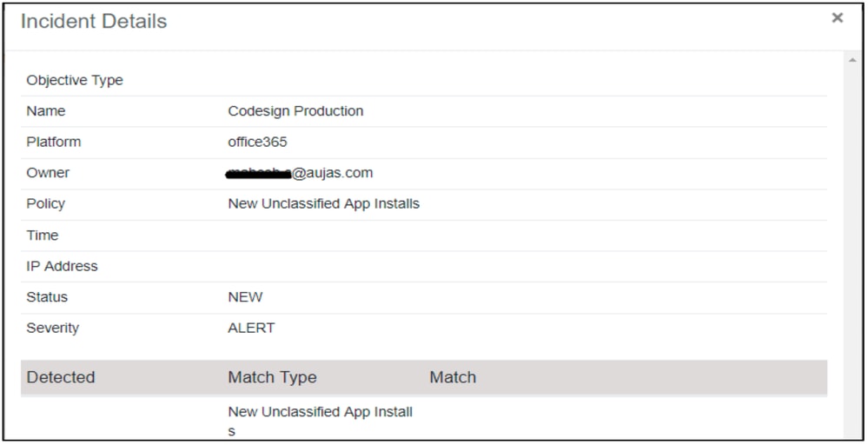Image resolution: width=868 pixels, height=445 pixels.
Task: Click the NEW status value
Action: point(245,297)
